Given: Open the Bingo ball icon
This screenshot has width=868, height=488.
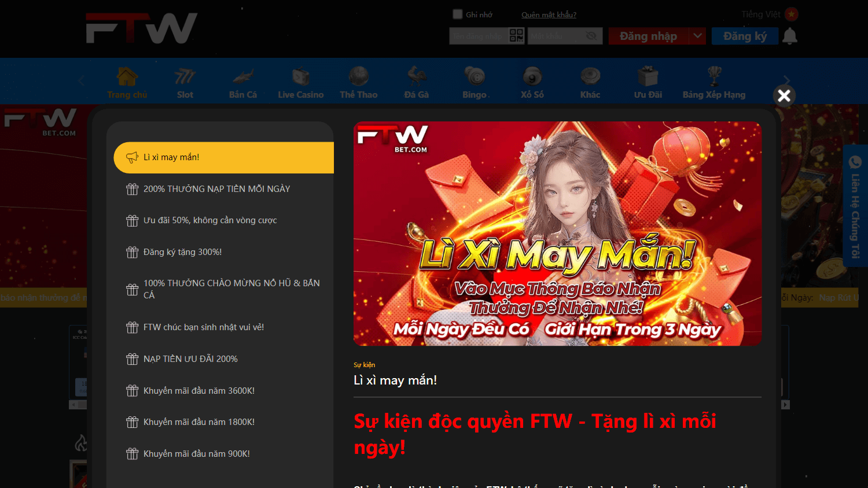Looking at the screenshot, I should point(475,76).
